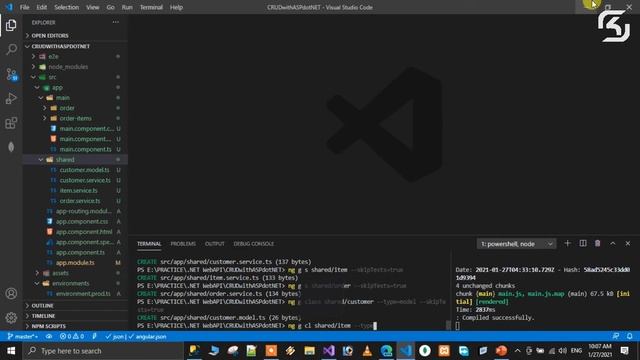
Task: Open the Edit menu
Action: pyautogui.click(x=42, y=7)
